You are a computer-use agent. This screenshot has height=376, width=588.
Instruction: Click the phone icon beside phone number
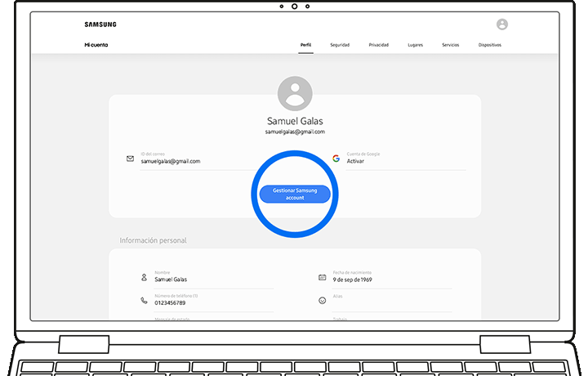pyautogui.click(x=144, y=300)
